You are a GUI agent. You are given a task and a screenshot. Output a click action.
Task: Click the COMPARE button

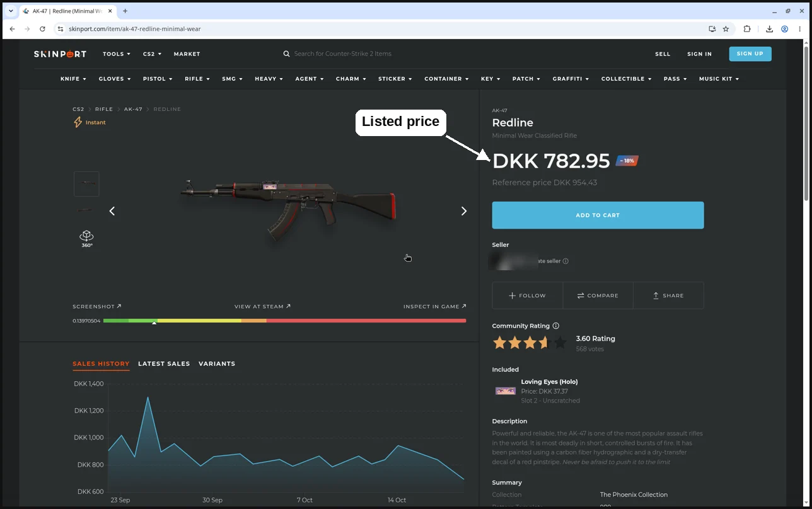pyautogui.click(x=598, y=295)
